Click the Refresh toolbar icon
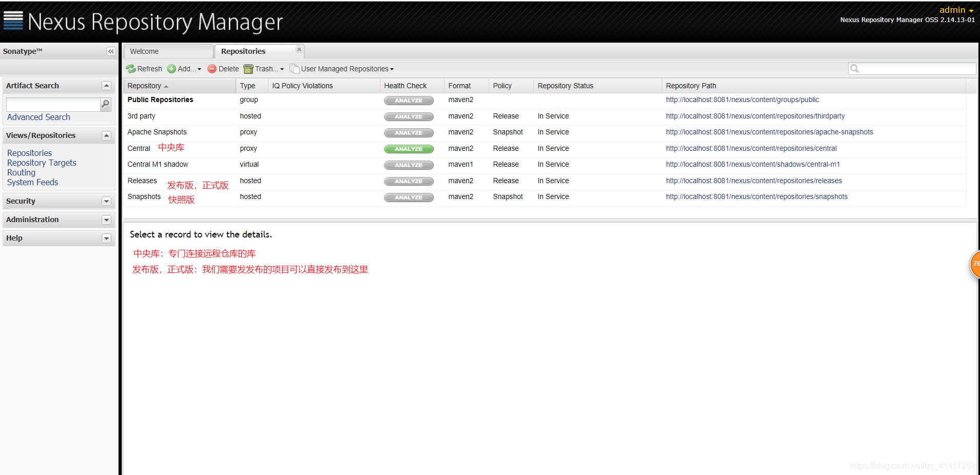 tap(131, 69)
